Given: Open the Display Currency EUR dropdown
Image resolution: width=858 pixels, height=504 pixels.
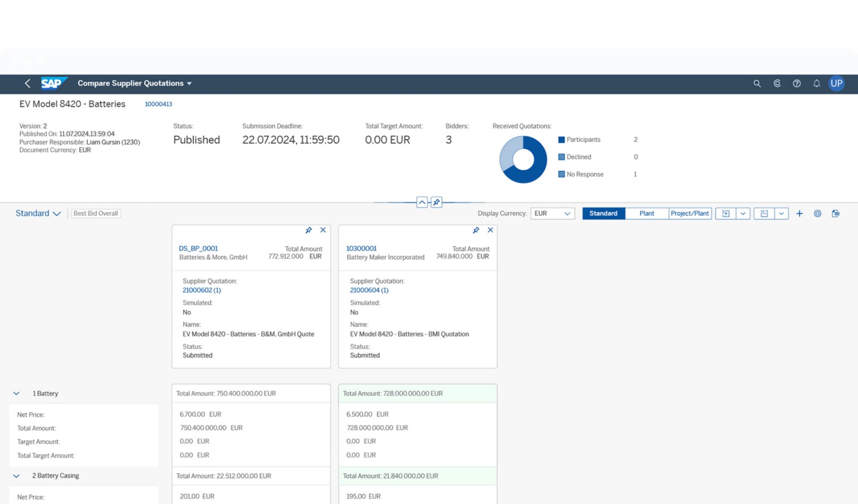Looking at the screenshot, I should click(x=552, y=214).
